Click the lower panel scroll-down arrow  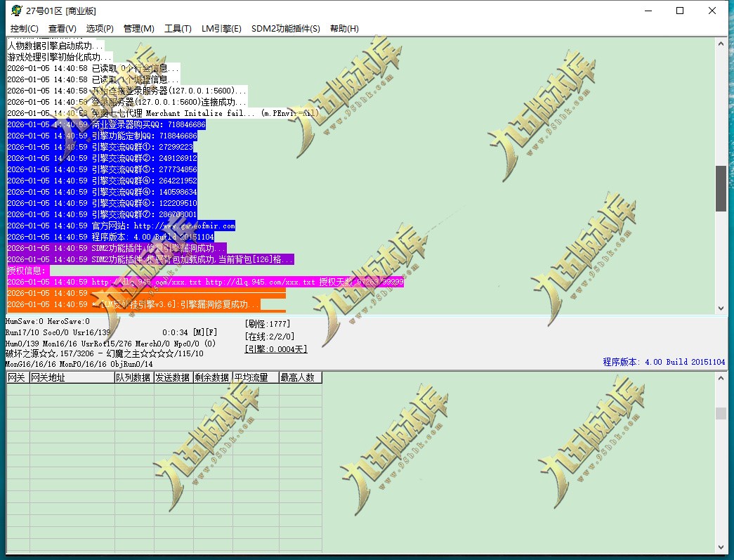721,547
